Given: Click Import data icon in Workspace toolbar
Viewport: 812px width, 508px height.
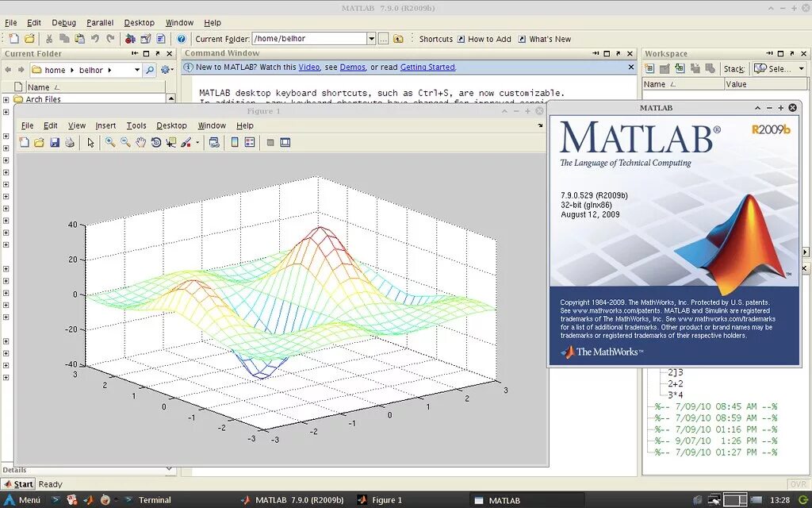Looking at the screenshot, I should coord(680,69).
